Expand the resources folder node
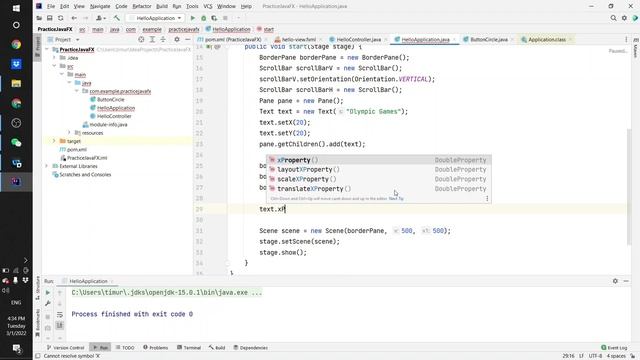Image resolution: width=640 pixels, height=360 pixels. point(69,133)
